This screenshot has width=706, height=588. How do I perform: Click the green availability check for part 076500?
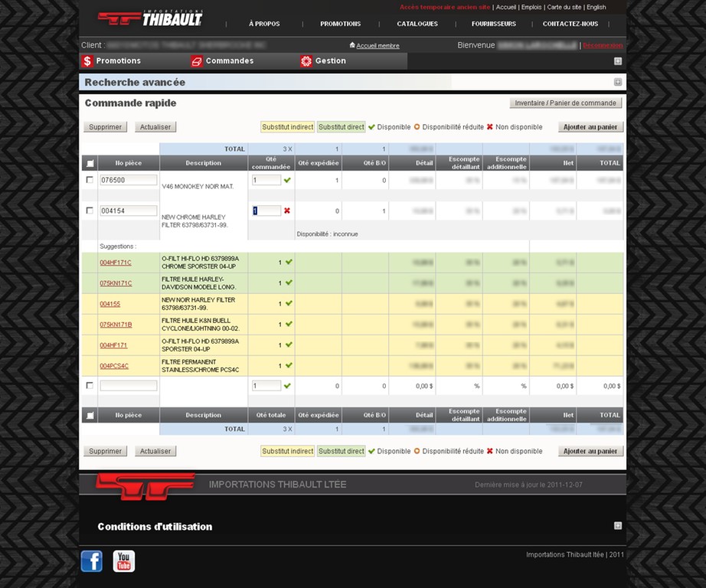pyautogui.click(x=287, y=180)
